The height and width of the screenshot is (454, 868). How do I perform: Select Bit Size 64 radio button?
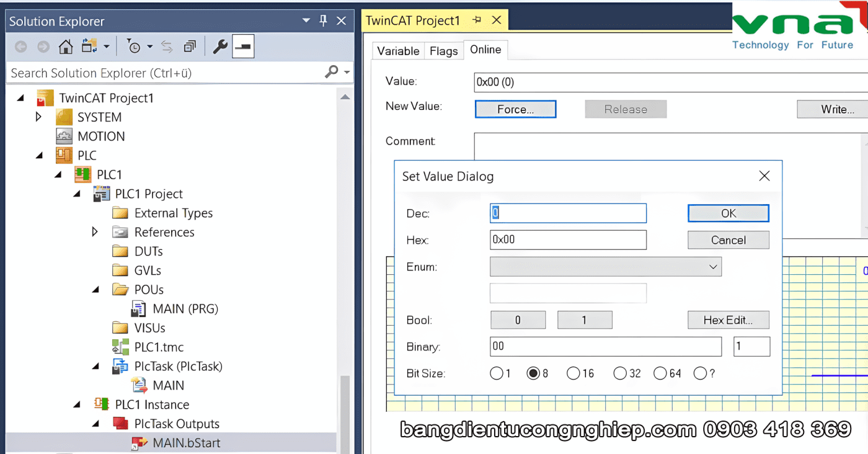[660, 373]
